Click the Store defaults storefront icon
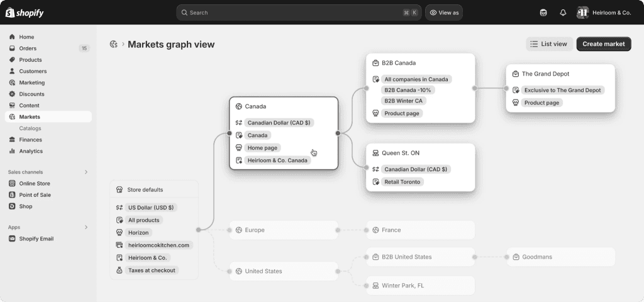644x302 pixels. (119, 190)
